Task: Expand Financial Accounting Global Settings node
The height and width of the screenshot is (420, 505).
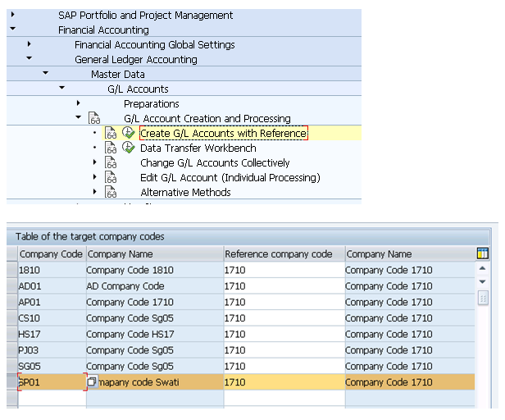Action: point(30,43)
